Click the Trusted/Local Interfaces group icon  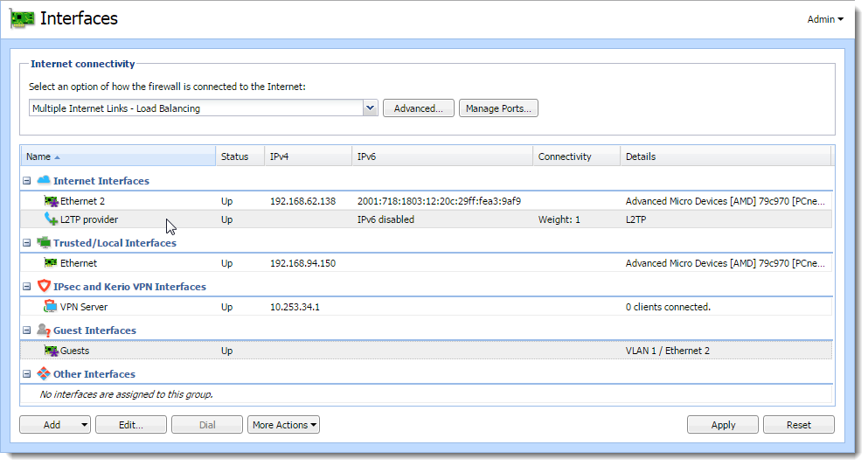(x=43, y=242)
